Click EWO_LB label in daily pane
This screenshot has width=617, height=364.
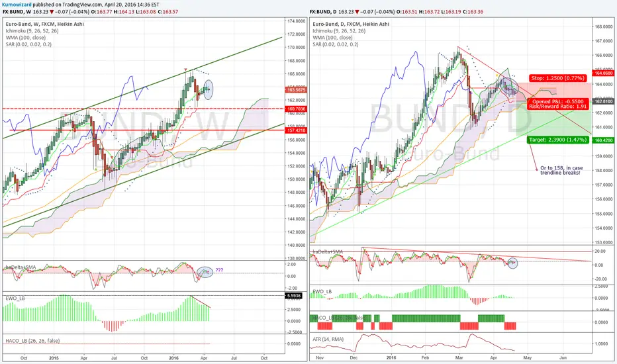(322, 291)
